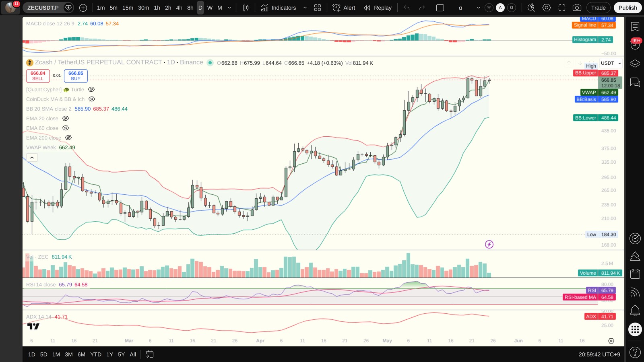The height and width of the screenshot is (362, 644).
Task: Open the notifications bell icon
Action: [x=635, y=311]
